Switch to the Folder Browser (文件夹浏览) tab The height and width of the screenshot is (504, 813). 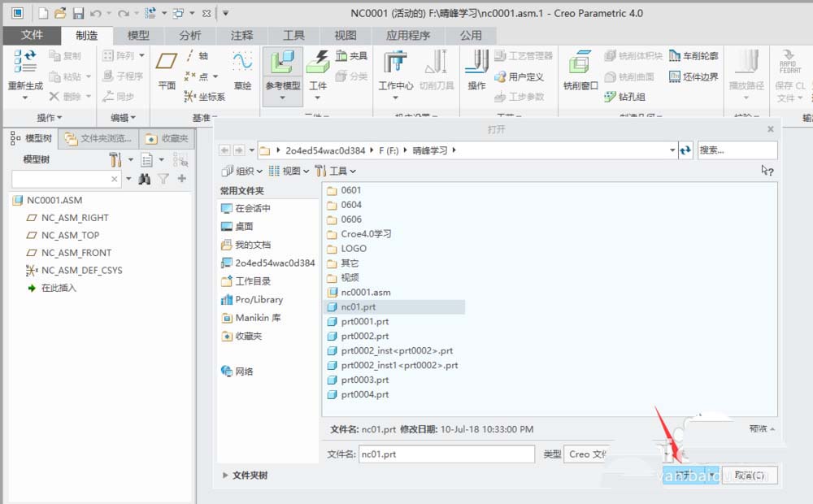[98, 138]
